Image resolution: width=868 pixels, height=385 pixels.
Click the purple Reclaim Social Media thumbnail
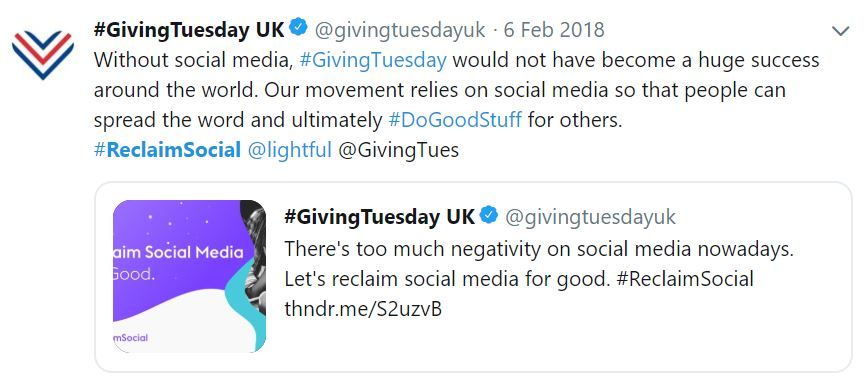(189, 276)
